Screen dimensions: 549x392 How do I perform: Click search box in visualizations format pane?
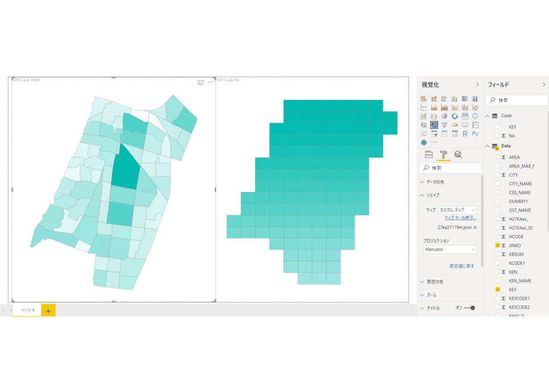(x=450, y=168)
